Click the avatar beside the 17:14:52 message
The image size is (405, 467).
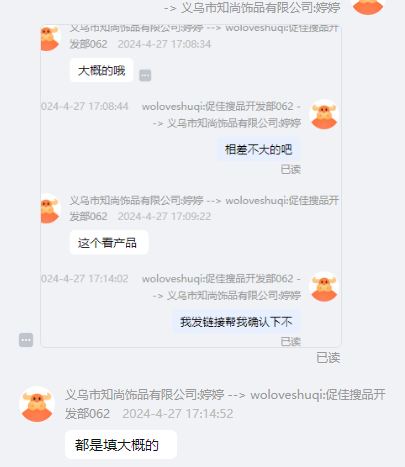pyautogui.click(x=37, y=404)
